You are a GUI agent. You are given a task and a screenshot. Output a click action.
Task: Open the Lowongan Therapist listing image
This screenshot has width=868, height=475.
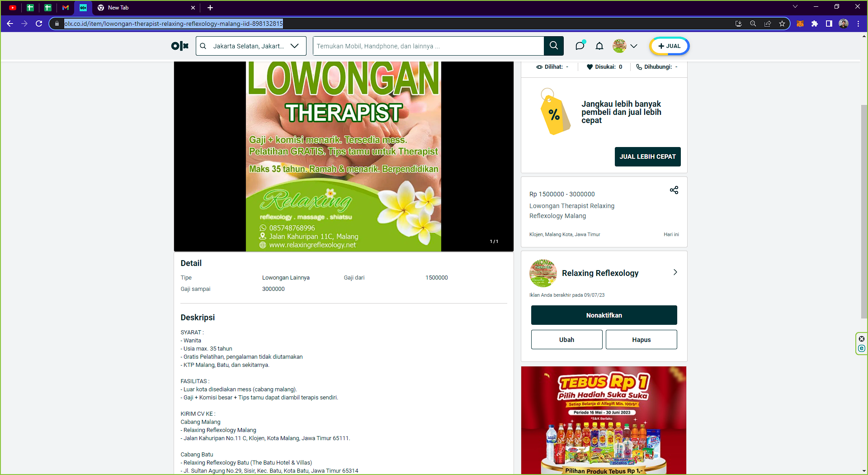[344, 157]
